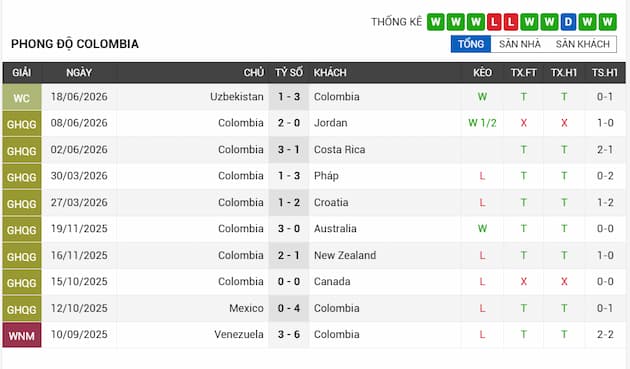
Task: Click the TỶ SỐ column header
Action: [x=288, y=73]
